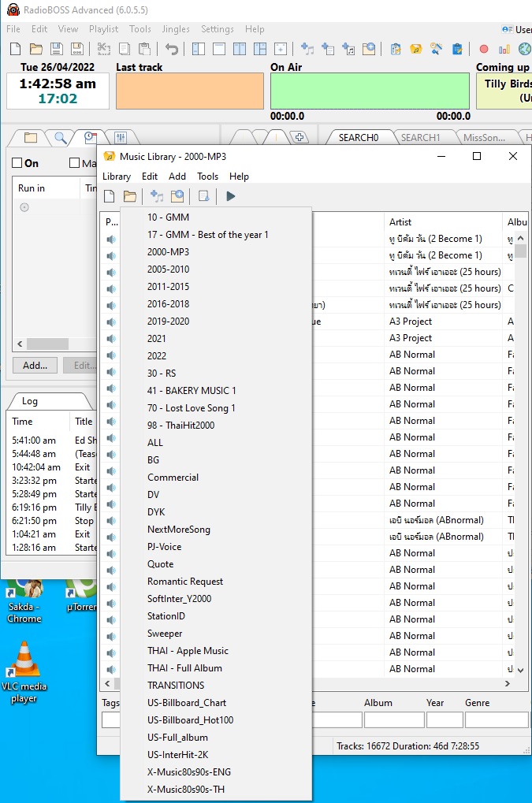Open the File menu in RadioBOSS
Screen dimensions: 532x803
coord(13,29)
